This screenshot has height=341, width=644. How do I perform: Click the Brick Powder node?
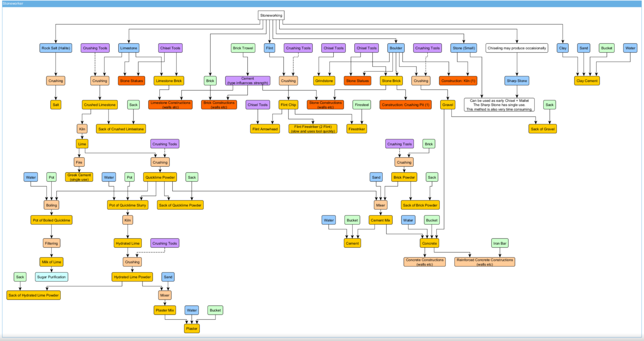pyautogui.click(x=404, y=177)
